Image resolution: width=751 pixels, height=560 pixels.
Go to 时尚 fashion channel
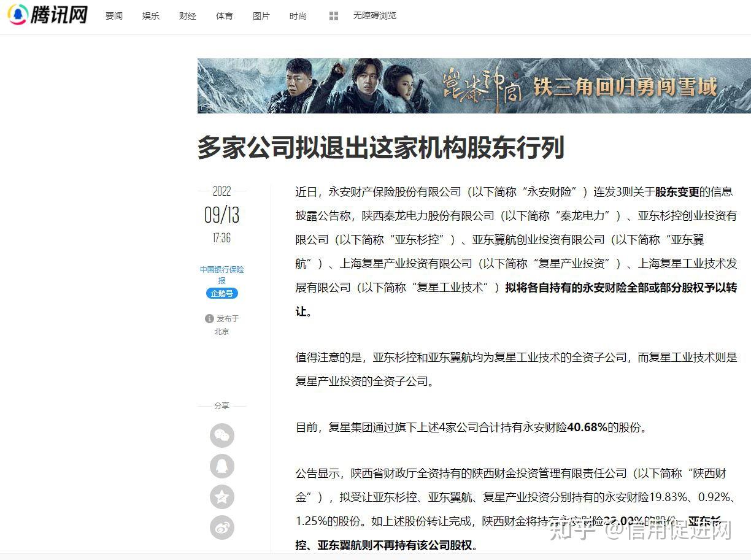coord(298,16)
